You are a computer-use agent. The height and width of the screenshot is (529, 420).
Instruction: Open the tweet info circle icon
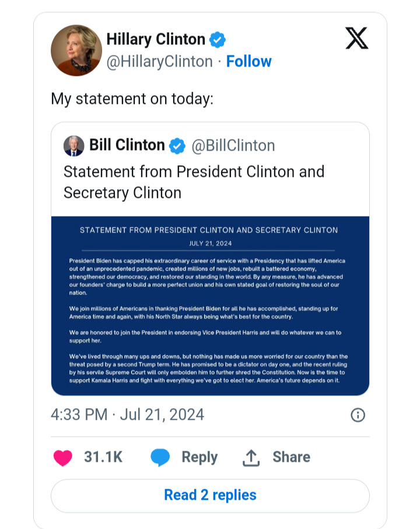click(x=358, y=415)
